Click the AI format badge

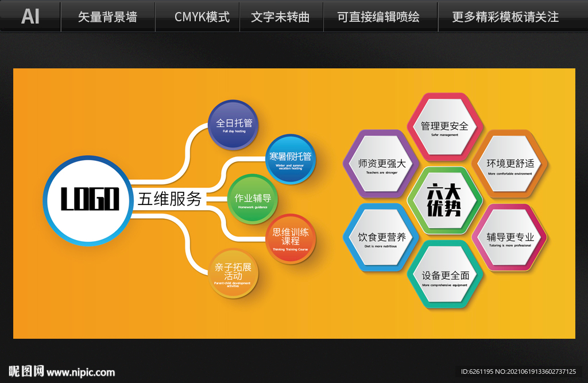click(30, 17)
